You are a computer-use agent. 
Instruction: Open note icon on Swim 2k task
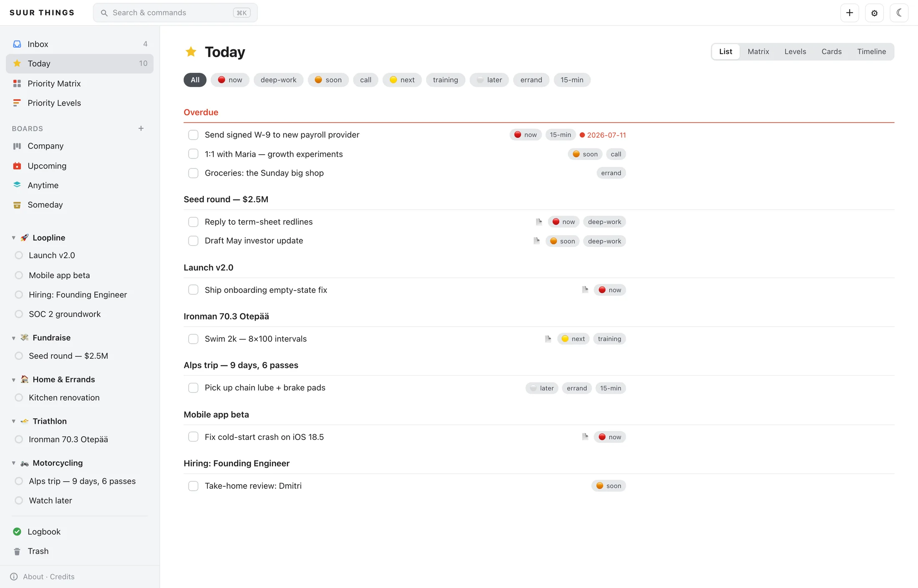(x=548, y=339)
